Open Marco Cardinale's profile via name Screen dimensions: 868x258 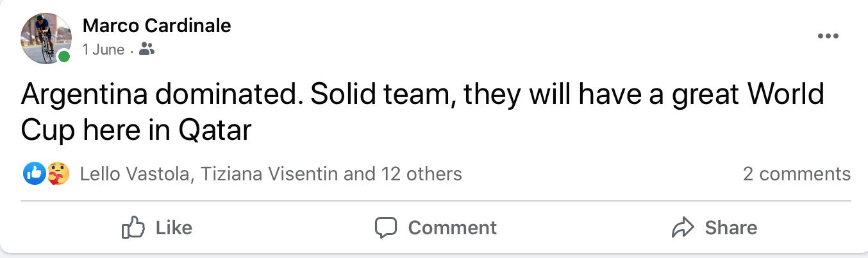click(156, 26)
